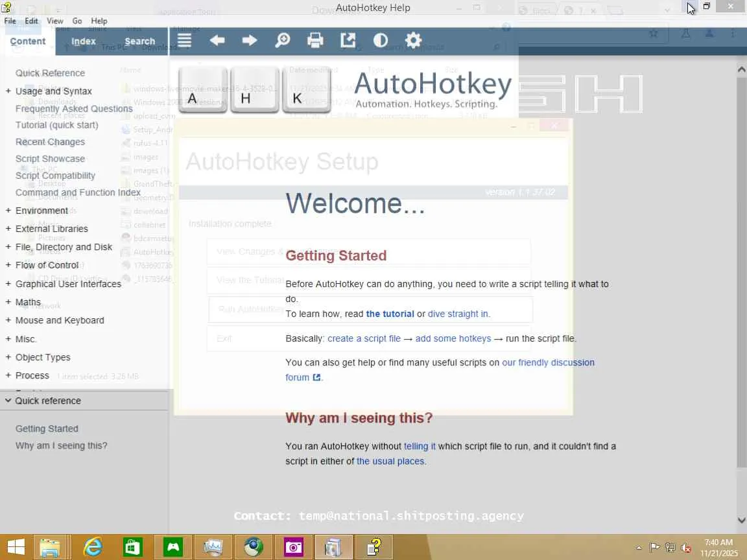The image size is (747, 560).
Task: Open the 'create a script file' link
Action: (x=364, y=338)
